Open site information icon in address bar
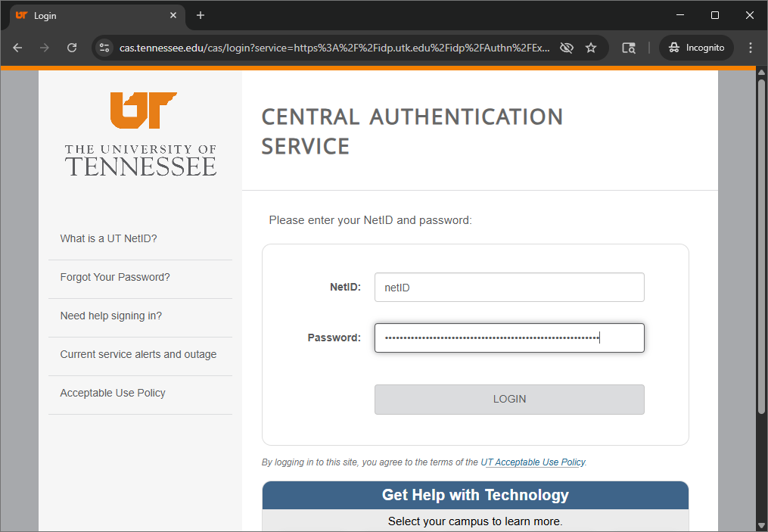This screenshot has width=768, height=532. 105,48
